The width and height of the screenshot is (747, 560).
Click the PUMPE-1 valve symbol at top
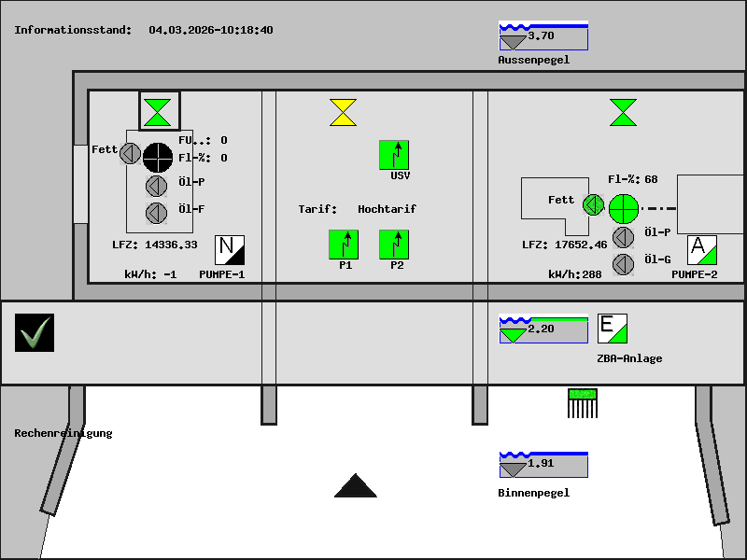[159, 111]
